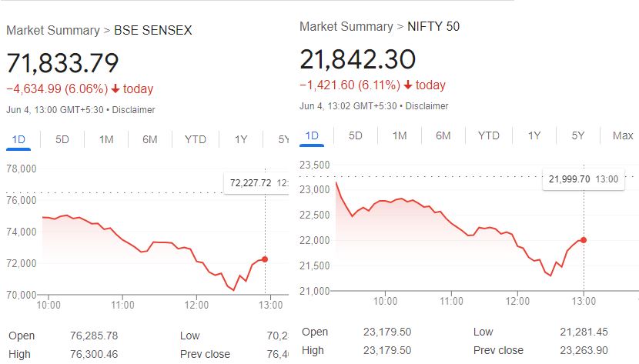Show the 6M view for NIFTY 50
This screenshot has height=364, width=639.
[443, 136]
